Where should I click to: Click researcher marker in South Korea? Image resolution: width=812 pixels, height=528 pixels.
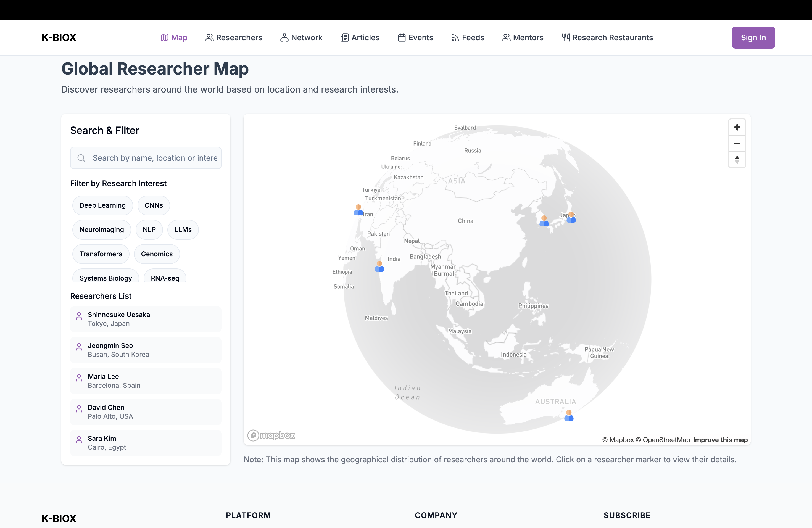click(544, 221)
